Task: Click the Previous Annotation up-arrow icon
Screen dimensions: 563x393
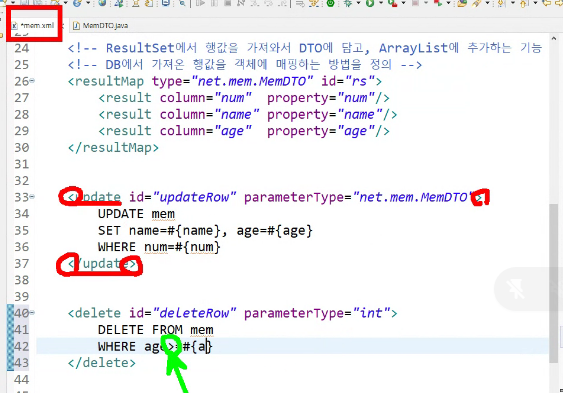Action: [x=523, y=4]
